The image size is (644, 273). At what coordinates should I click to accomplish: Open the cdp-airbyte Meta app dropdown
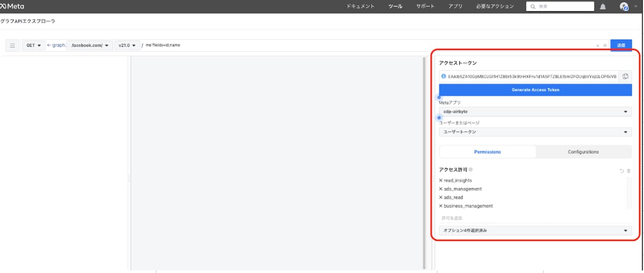[x=535, y=112]
